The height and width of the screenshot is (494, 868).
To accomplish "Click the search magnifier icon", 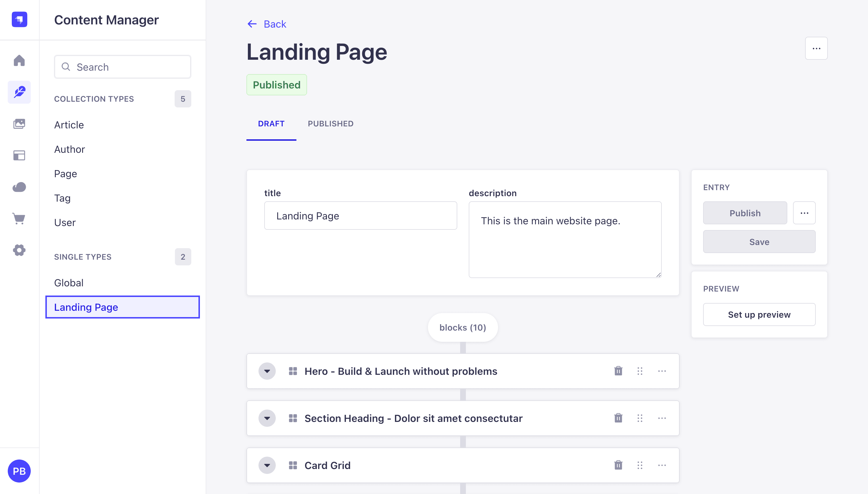I will tap(66, 67).
